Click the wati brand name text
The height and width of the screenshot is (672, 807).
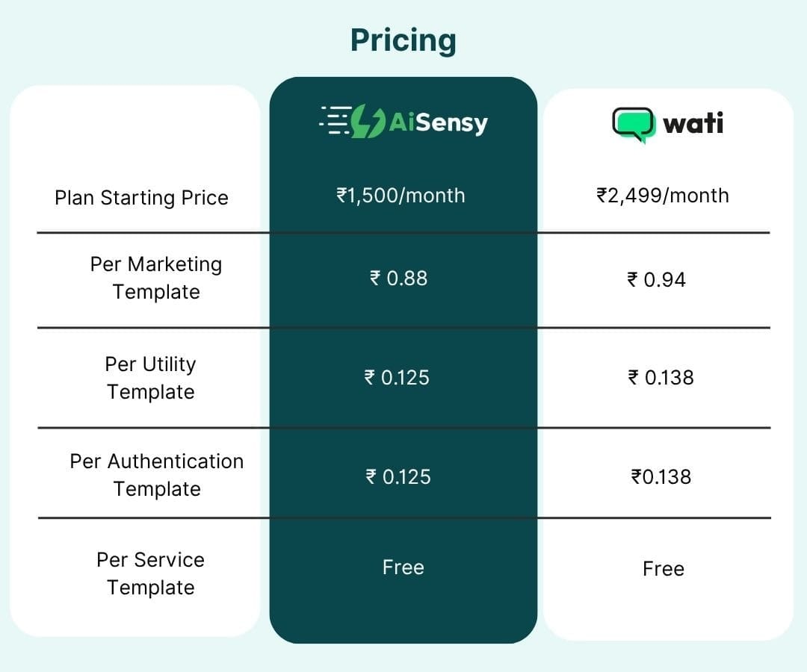pos(693,123)
